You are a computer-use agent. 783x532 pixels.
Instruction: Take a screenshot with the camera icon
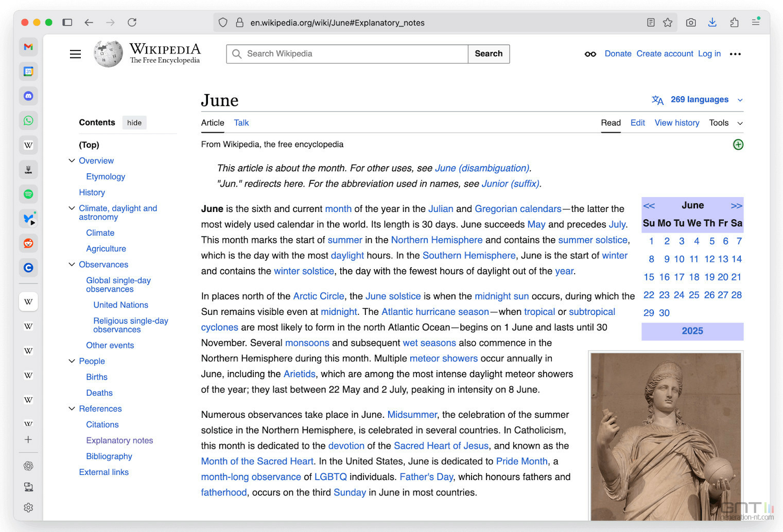(691, 23)
